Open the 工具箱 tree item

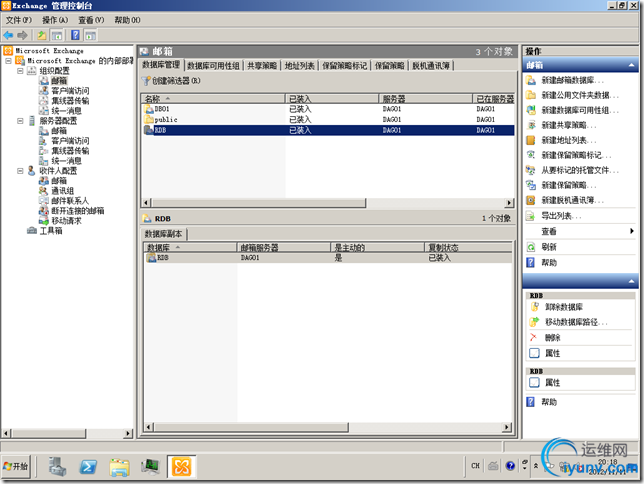(x=51, y=231)
